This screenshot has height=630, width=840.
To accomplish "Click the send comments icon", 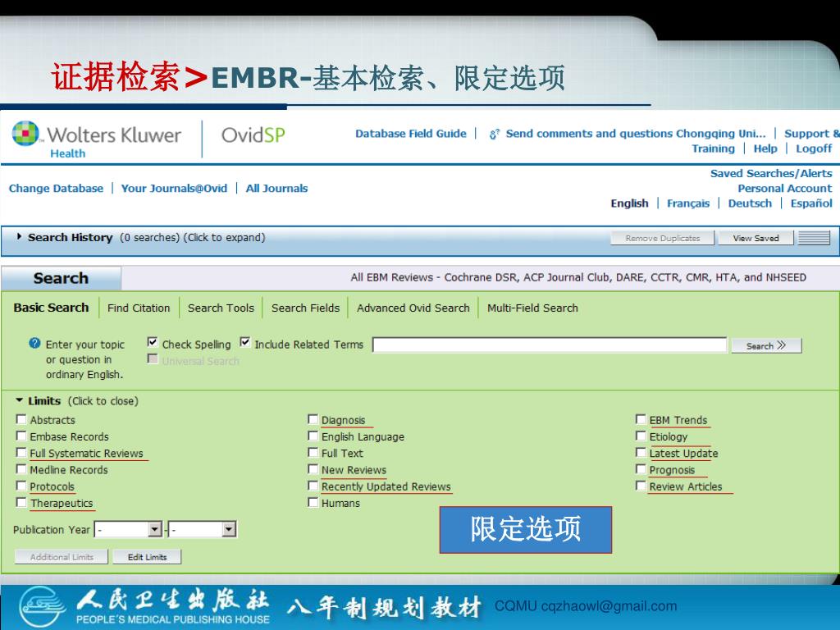I will tap(495, 134).
